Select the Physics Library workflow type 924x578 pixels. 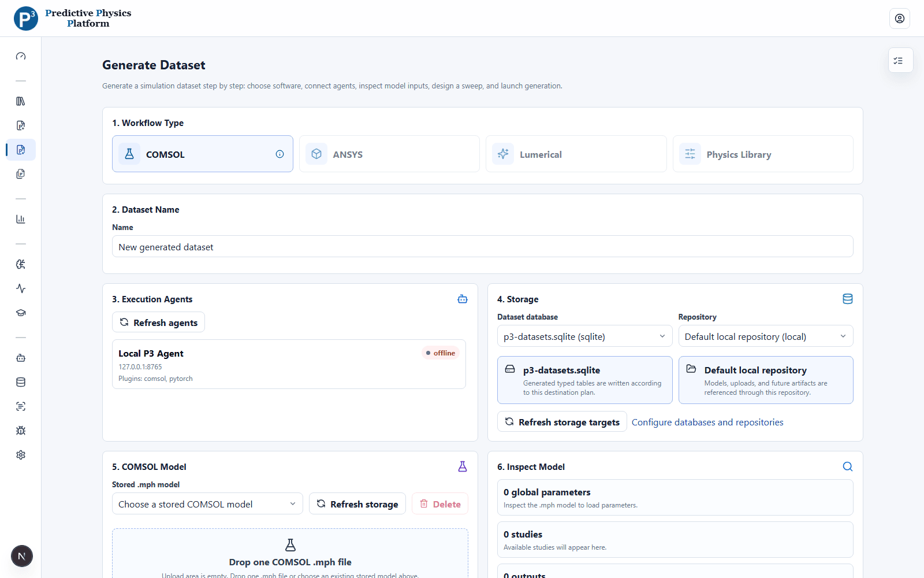pyautogui.click(x=763, y=154)
